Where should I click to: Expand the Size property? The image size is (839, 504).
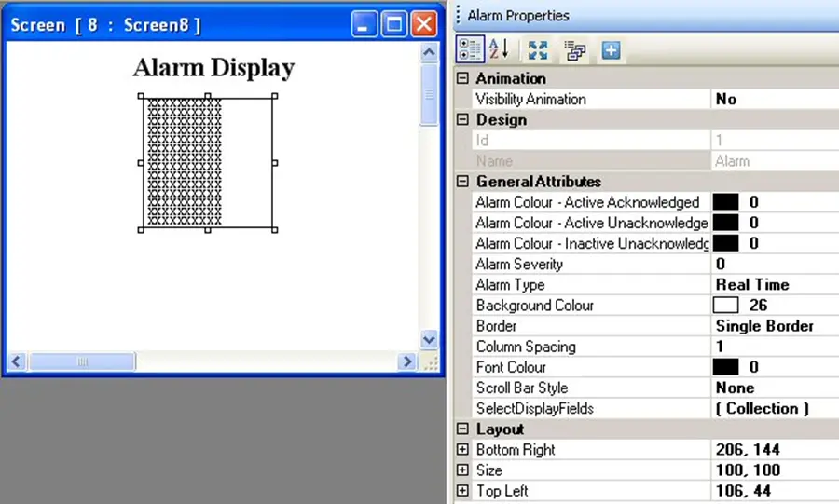point(462,470)
